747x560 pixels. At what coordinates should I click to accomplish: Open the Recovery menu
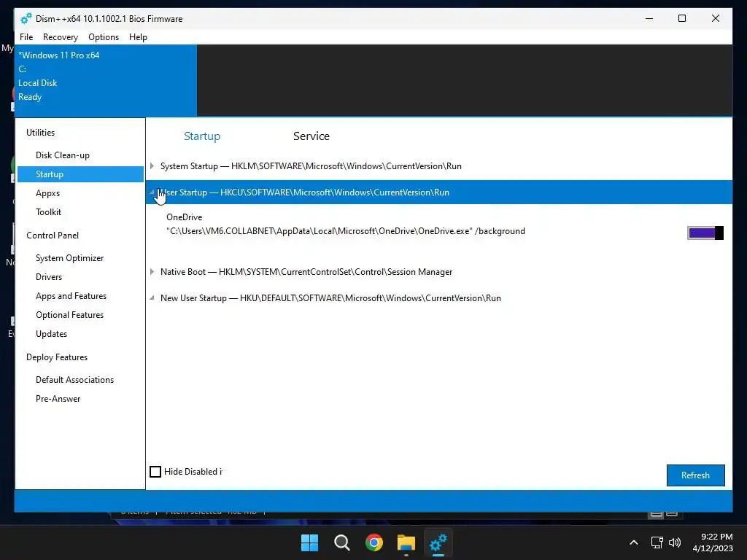(x=61, y=37)
